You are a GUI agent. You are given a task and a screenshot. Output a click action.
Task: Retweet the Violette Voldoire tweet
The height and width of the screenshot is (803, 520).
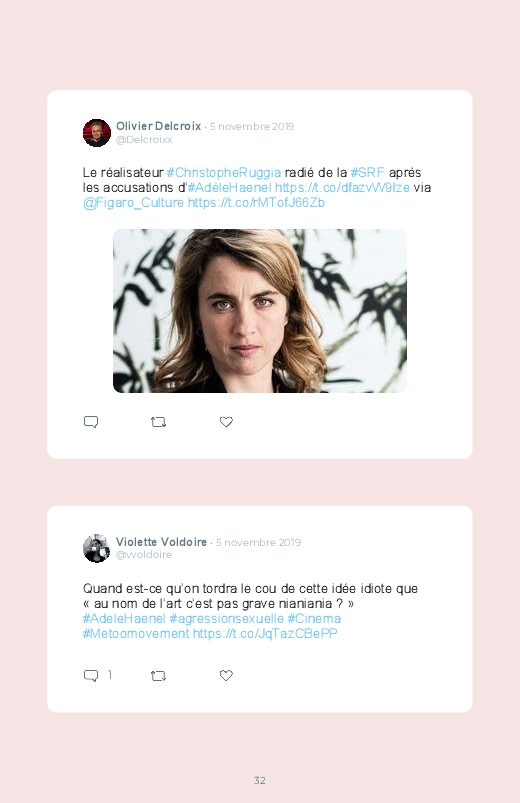[x=158, y=676]
